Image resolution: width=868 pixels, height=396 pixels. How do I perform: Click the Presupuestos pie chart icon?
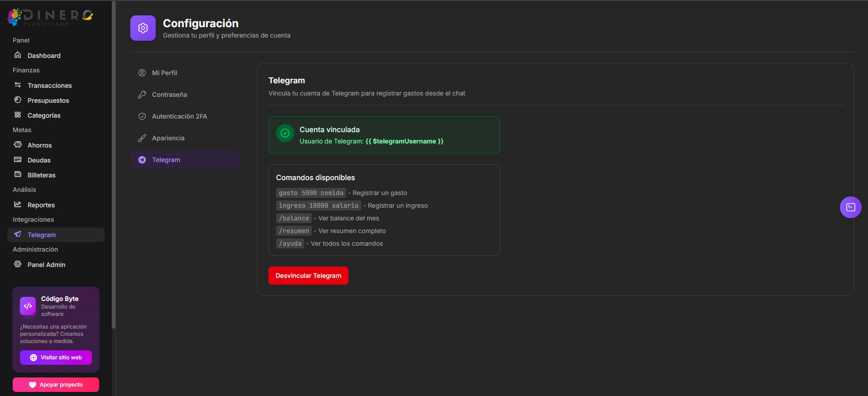tap(18, 100)
